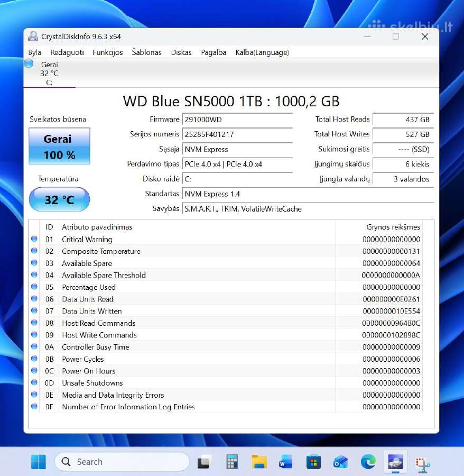Open the Kalba(Language) menu
The width and height of the screenshot is (464, 476).
(x=262, y=52)
